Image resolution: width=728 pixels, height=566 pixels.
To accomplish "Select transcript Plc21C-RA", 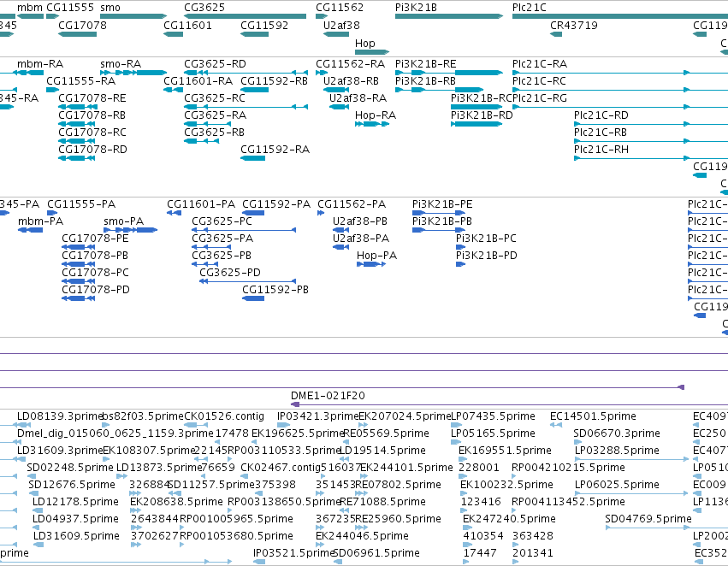I will pyautogui.click(x=540, y=63).
